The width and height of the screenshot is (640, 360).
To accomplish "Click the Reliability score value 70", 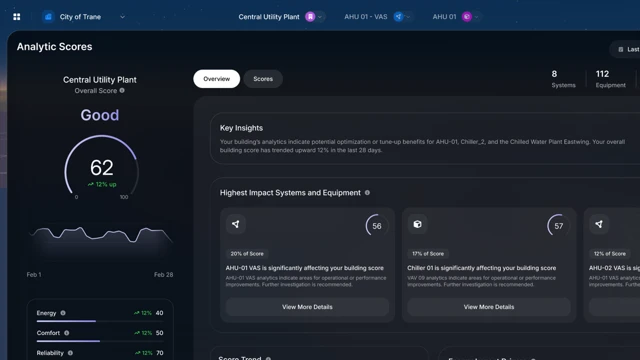I will (x=159, y=353).
